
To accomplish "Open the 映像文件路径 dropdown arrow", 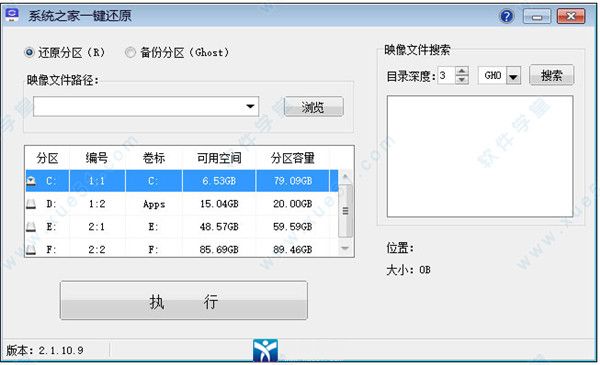I will tap(250, 106).
